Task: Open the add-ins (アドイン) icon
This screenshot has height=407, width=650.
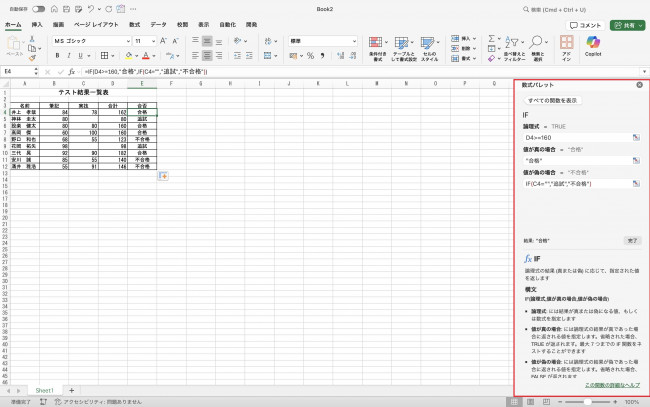Action: point(567,45)
